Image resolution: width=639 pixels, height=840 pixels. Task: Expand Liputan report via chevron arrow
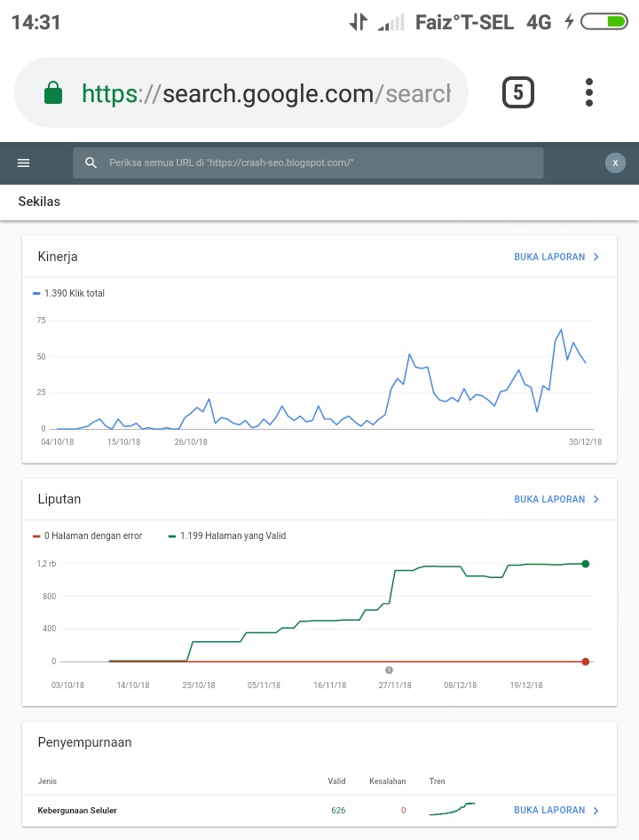pos(596,499)
